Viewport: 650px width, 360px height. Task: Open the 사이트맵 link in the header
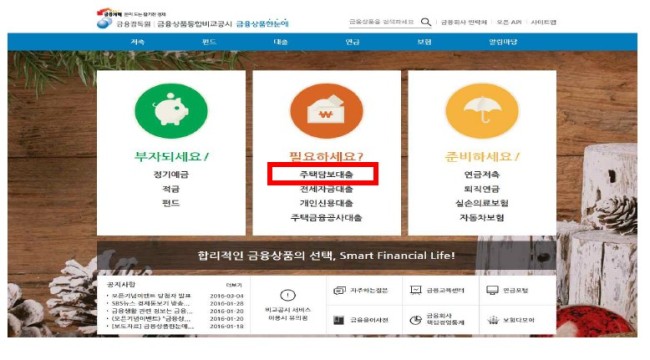[543, 22]
